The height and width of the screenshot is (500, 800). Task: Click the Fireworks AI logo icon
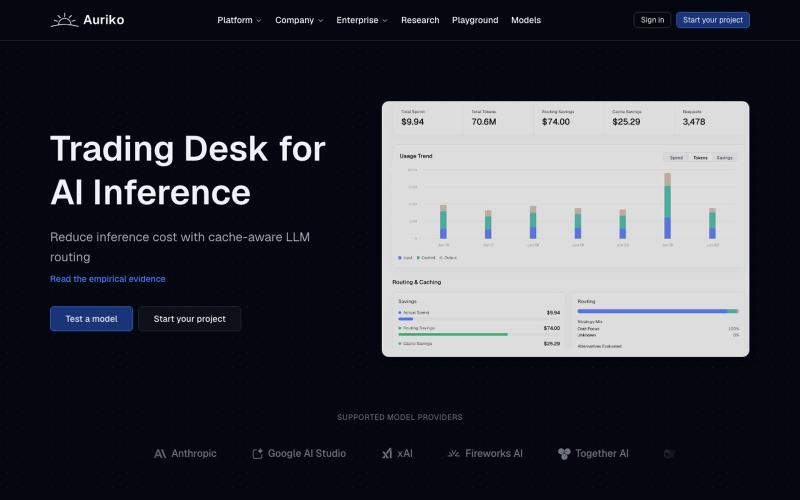pos(454,454)
